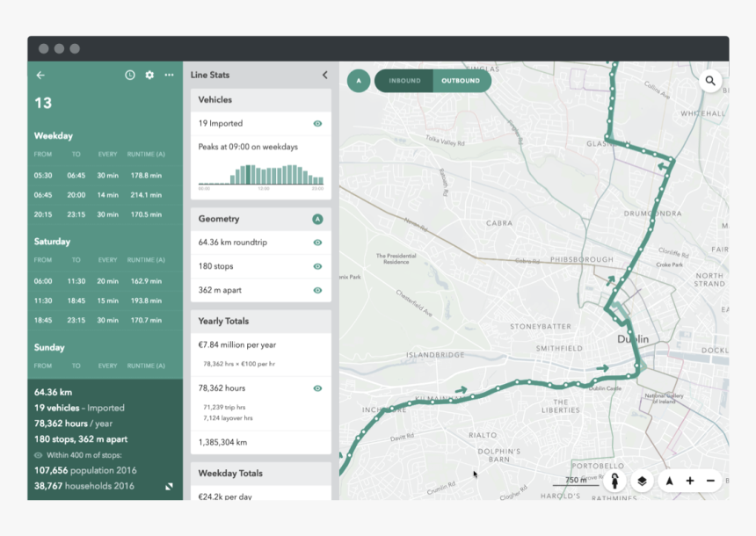
Task: Collapse the Line Stats panel chevron
Action: point(324,76)
